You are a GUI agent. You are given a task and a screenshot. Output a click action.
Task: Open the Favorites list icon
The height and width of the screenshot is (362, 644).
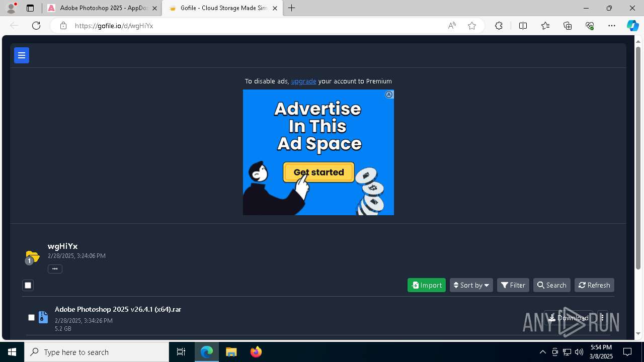point(545,26)
